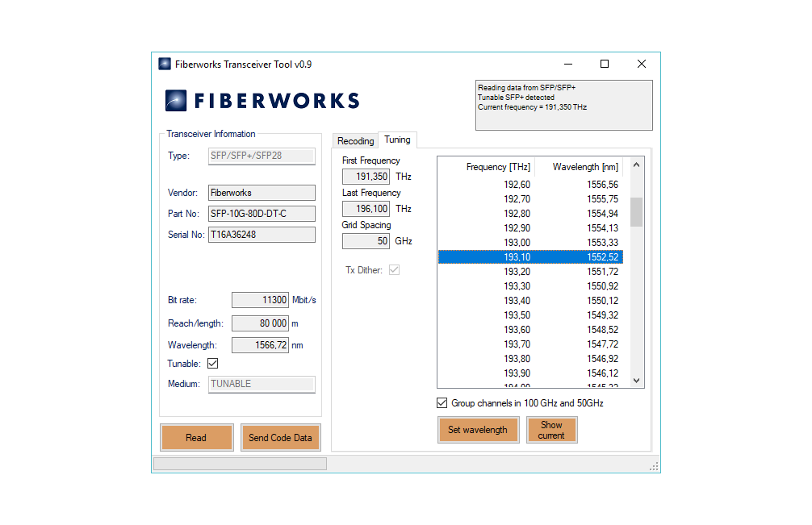The height and width of the screenshot is (525, 812).
Task: Select the 193,50 THz row
Action: [x=530, y=315]
